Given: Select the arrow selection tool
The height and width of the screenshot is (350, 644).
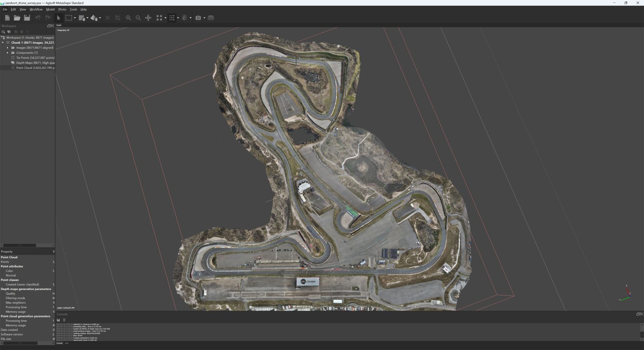Looking at the screenshot, I should [x=59, y=18].
